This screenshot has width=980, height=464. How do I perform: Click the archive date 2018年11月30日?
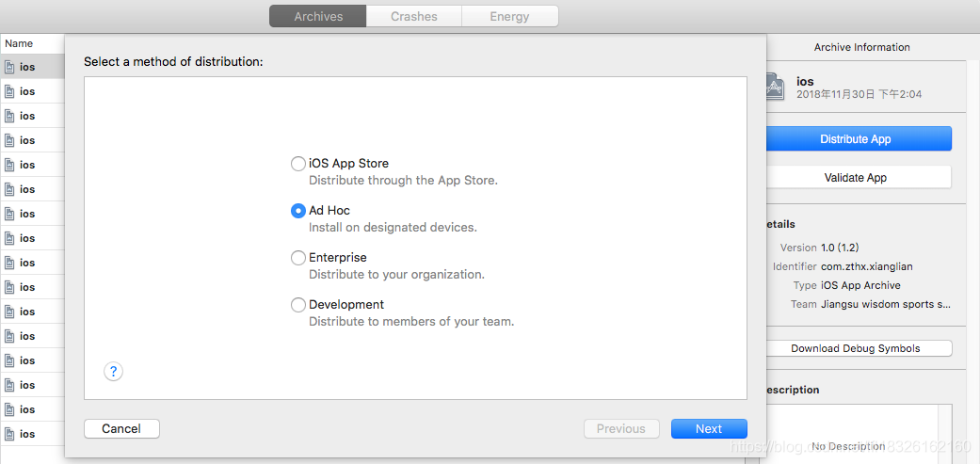tap(859, 95)
